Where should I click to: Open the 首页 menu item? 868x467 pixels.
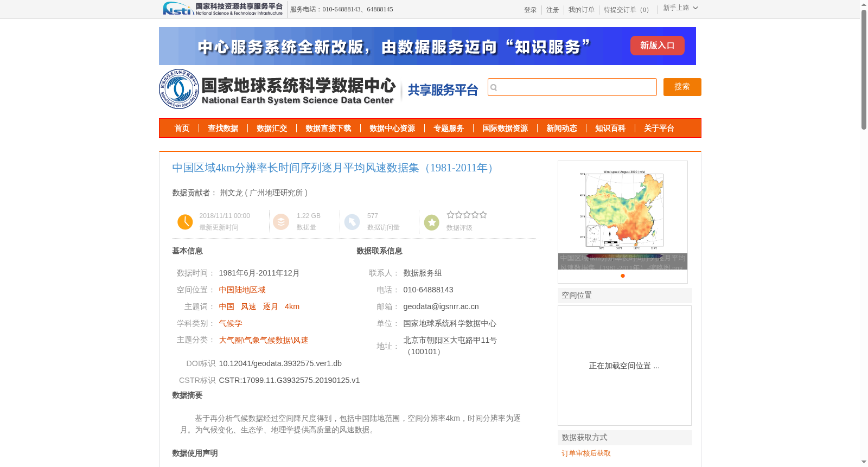point(182,129)
